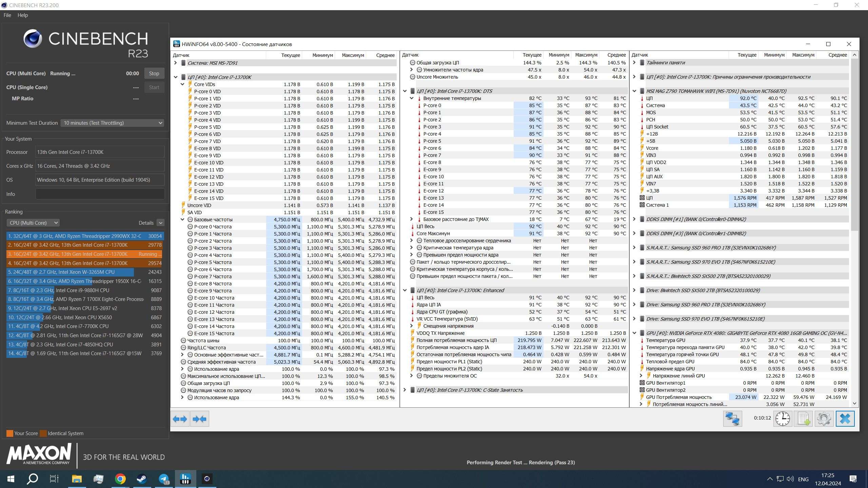Click the Cinebench icon in the title bar

[x=4, y=5]
